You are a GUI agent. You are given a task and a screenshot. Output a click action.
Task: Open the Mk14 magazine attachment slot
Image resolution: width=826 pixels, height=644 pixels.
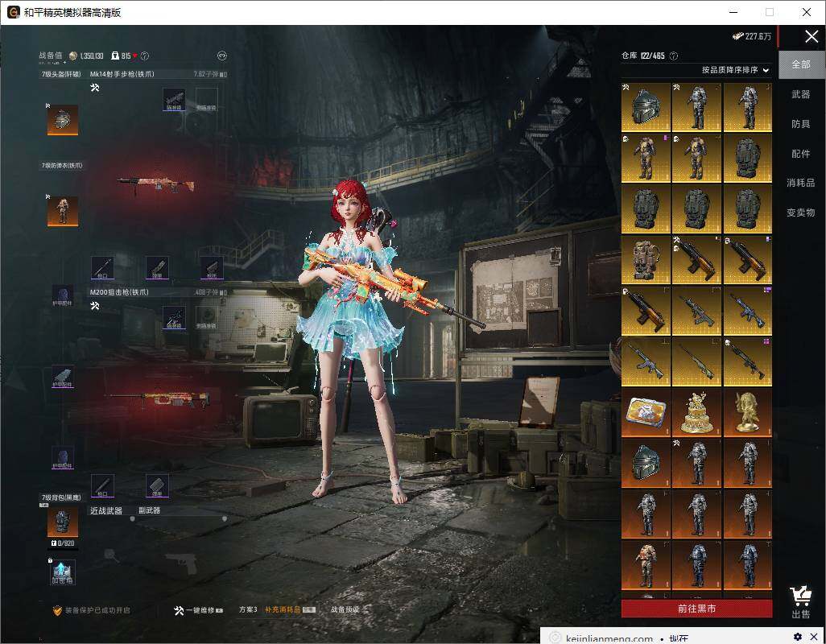click(x=157, y=267)
